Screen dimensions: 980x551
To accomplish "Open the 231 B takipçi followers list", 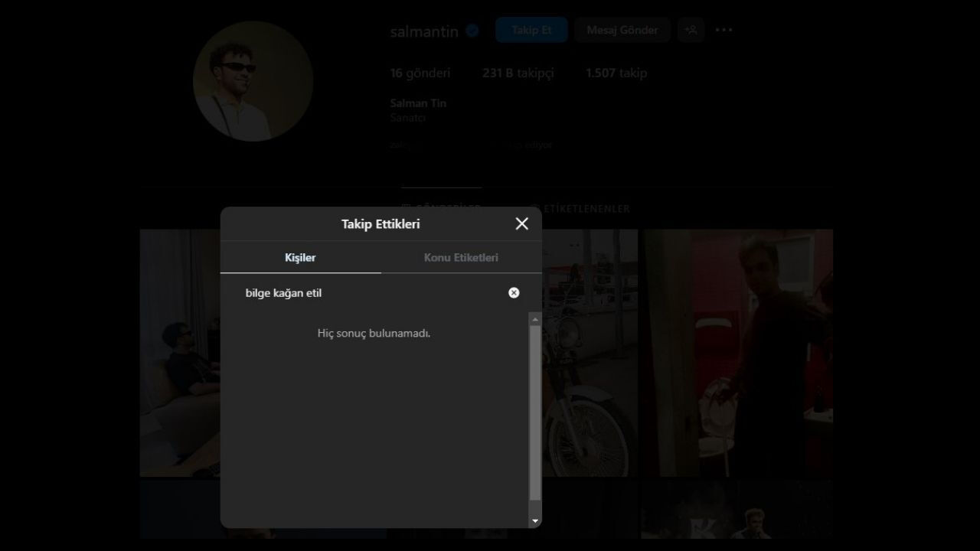I will (x=518, y=73).
